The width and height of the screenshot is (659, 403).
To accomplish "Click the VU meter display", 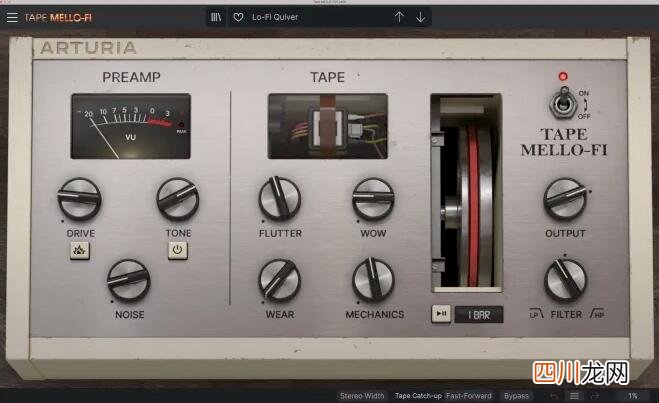I will pos(131,126).
